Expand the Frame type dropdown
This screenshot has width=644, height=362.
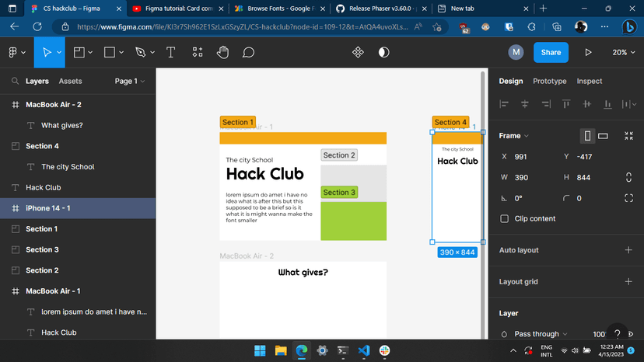point(514,136)
